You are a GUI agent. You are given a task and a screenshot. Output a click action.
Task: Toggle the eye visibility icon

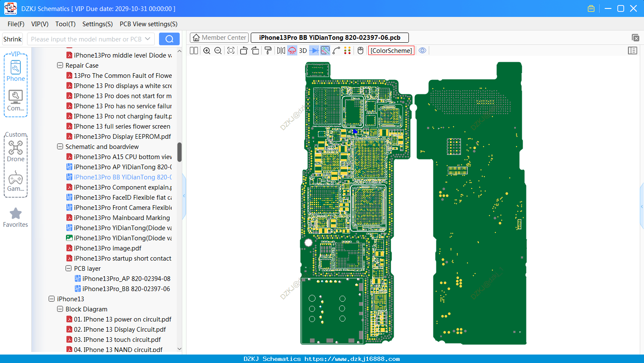tap(422, 50)
